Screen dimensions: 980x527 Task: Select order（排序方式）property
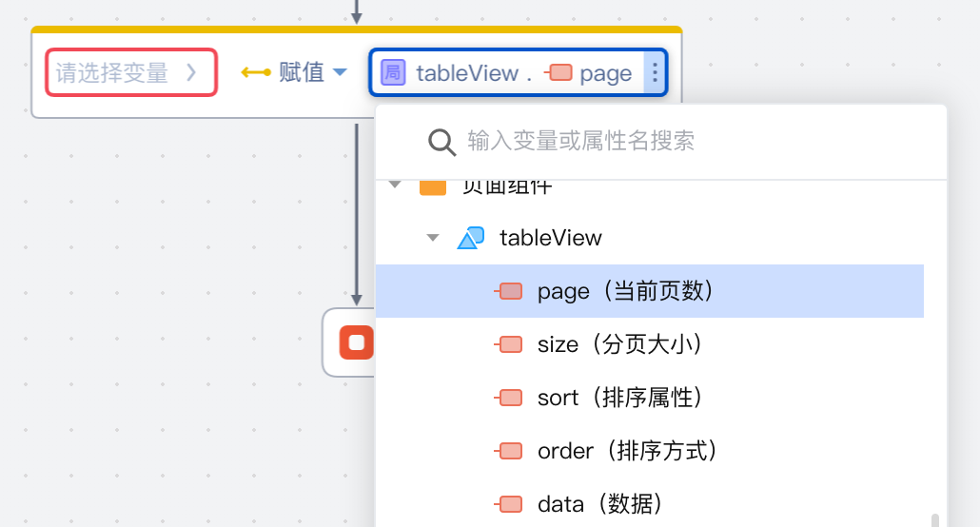pyautogui.click(x=650, y=451)
